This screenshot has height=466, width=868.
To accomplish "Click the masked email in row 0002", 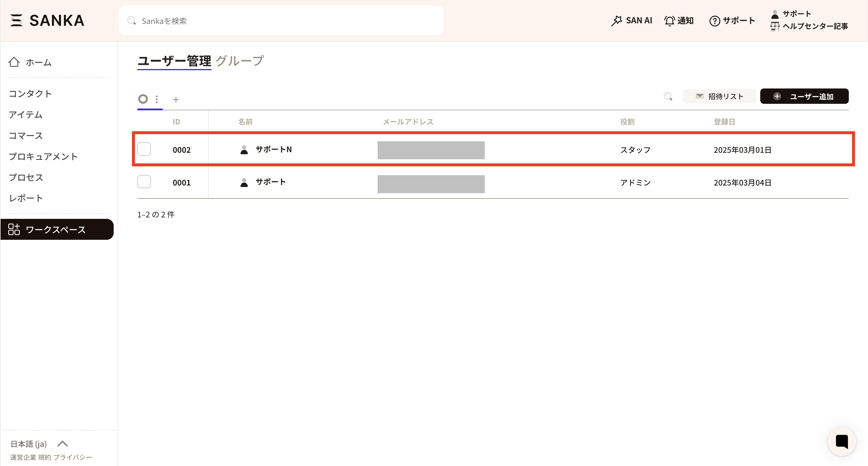I will pyautogui.click(x=431, y=150).
